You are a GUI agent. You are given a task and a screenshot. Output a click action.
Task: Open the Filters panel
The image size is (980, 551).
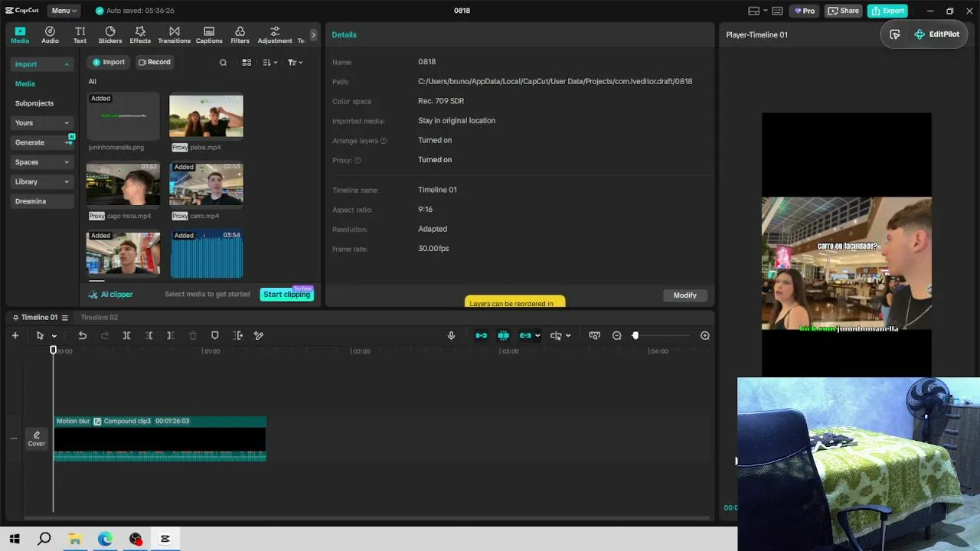point(240,35)
